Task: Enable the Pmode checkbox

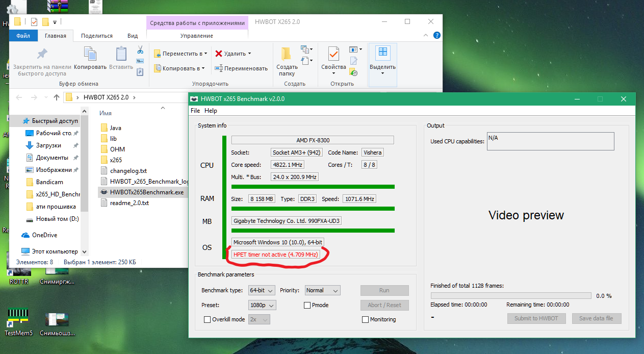Action: (307, 305)
